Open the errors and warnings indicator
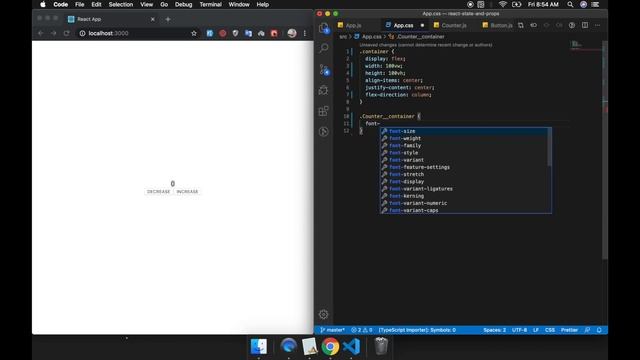 [x=362, y=330]
